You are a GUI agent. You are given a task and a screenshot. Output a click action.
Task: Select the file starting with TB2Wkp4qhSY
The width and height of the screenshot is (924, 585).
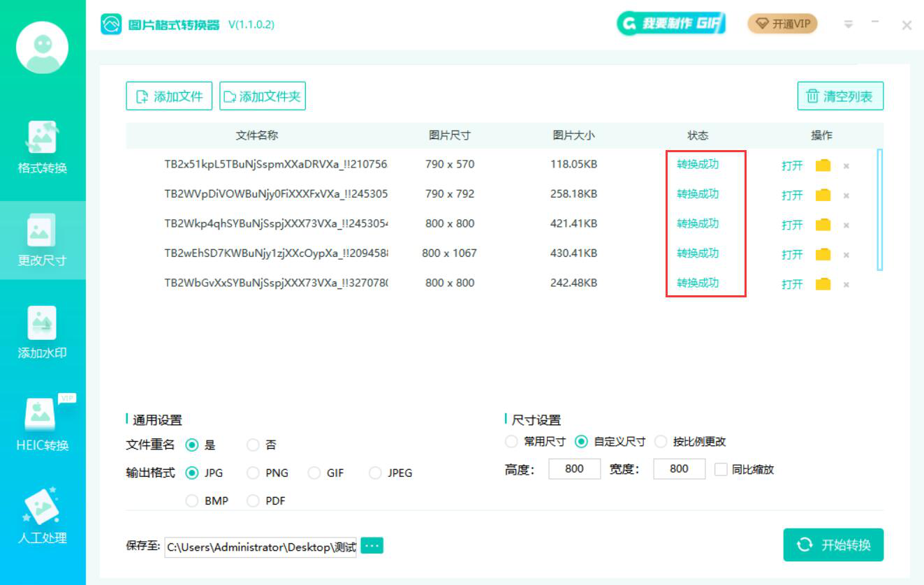click(x=276, y=224)
